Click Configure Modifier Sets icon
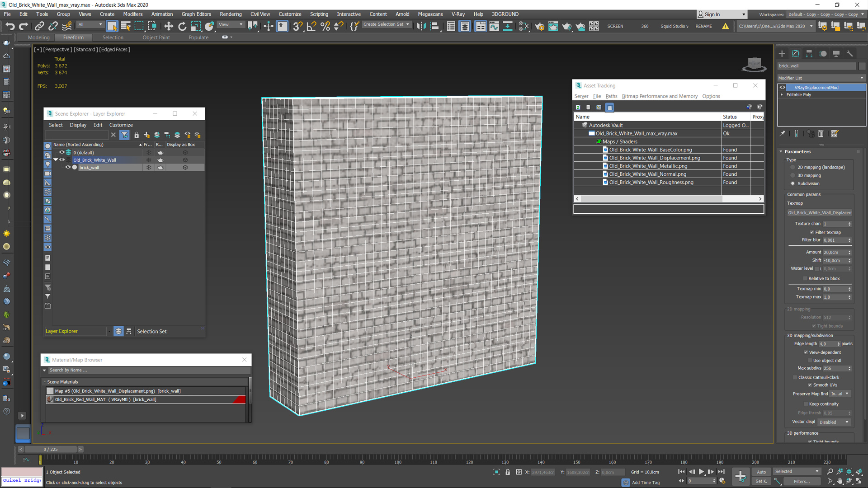The height and width of the screenshot is (488, 868). [835, 133]
